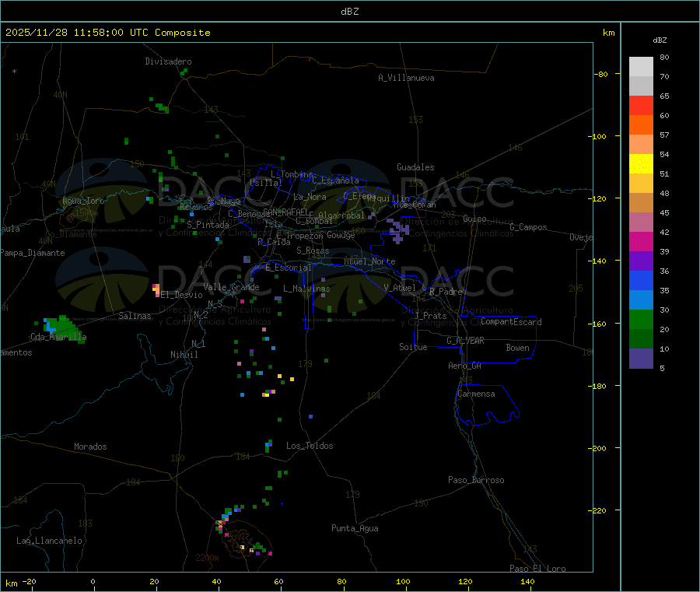Viewport: 700px width, 592px height.
Task: Select the bright green legend swatch
Action: pyautogui.click(x=641, y=320)
